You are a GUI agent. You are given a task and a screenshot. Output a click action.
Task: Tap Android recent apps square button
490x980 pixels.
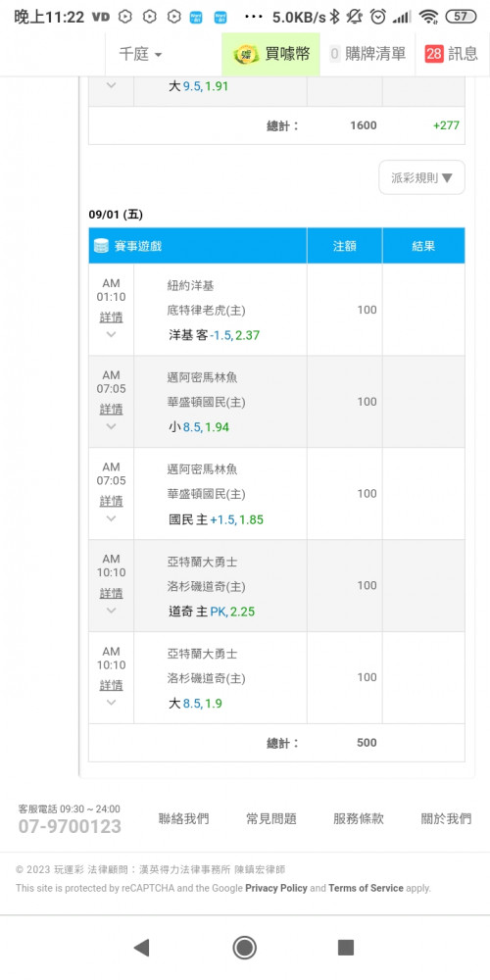click(x=346, y=948)
